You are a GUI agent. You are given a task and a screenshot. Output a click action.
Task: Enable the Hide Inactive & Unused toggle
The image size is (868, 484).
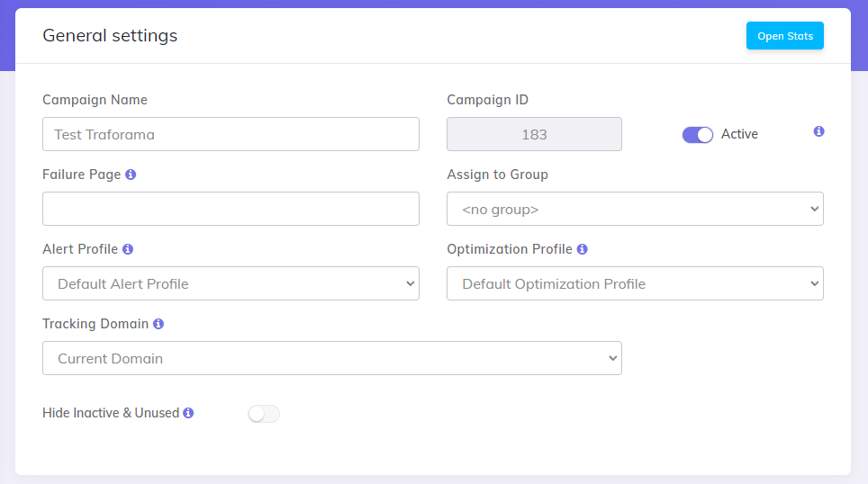tap(264, 413)
